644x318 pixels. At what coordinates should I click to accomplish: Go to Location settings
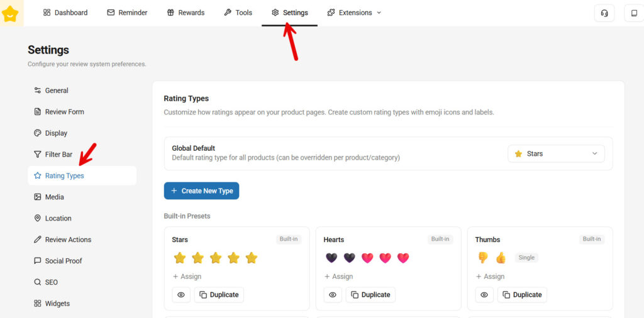tap(82, 218)
